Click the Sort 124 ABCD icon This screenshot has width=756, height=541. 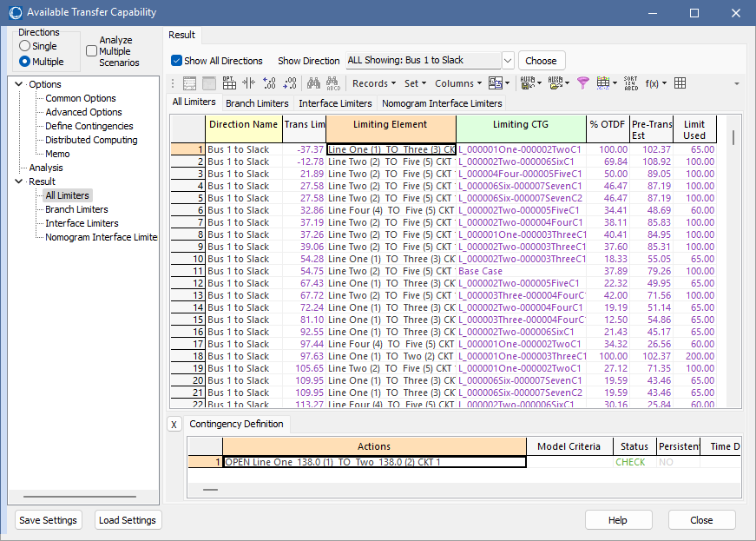[x=631, y=83]
